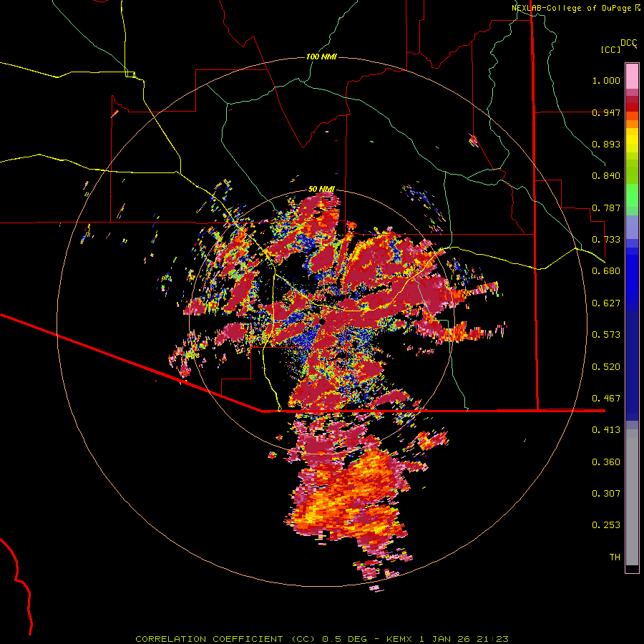Click the 50 NMI range ring label
Viewport: 644px width, 644px height.
pyautogui.click(x=321, y=190)
